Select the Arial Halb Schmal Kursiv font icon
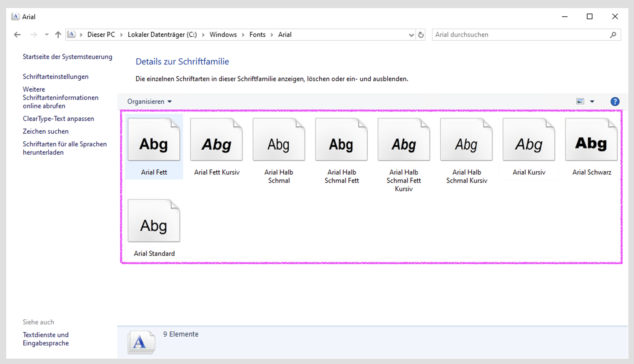The height and width of the screenshot is (364, 634). click(466, 139)
